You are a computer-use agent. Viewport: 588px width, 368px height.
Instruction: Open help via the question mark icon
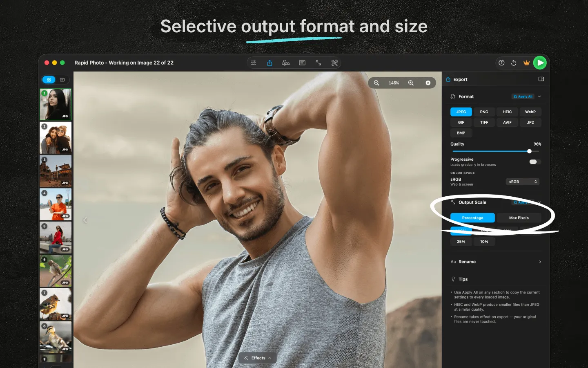(501, 63)
